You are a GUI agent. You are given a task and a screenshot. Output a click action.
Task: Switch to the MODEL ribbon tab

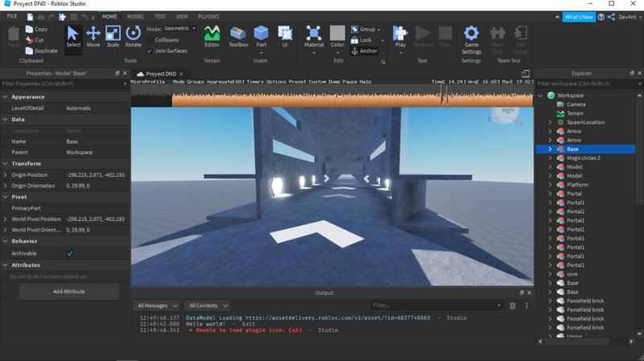[136, 16]
